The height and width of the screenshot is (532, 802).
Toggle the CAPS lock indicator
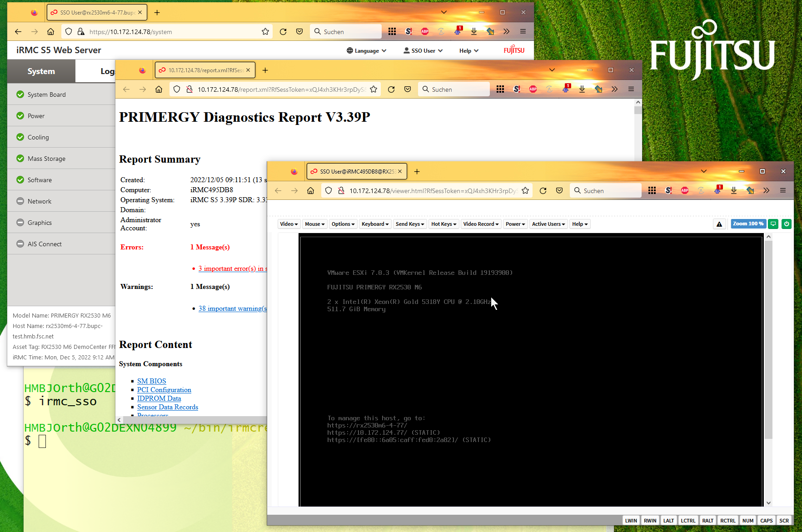(x=767, y=521)
